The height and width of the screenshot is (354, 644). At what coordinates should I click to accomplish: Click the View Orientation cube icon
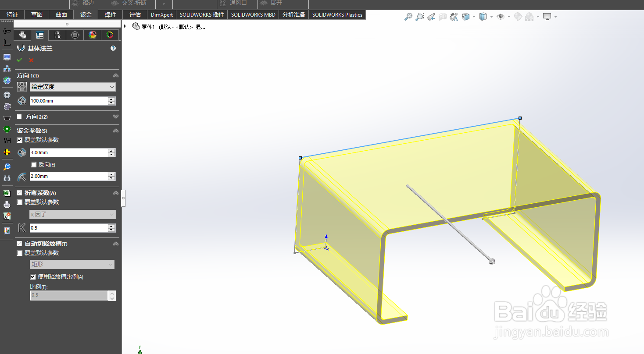465,17
